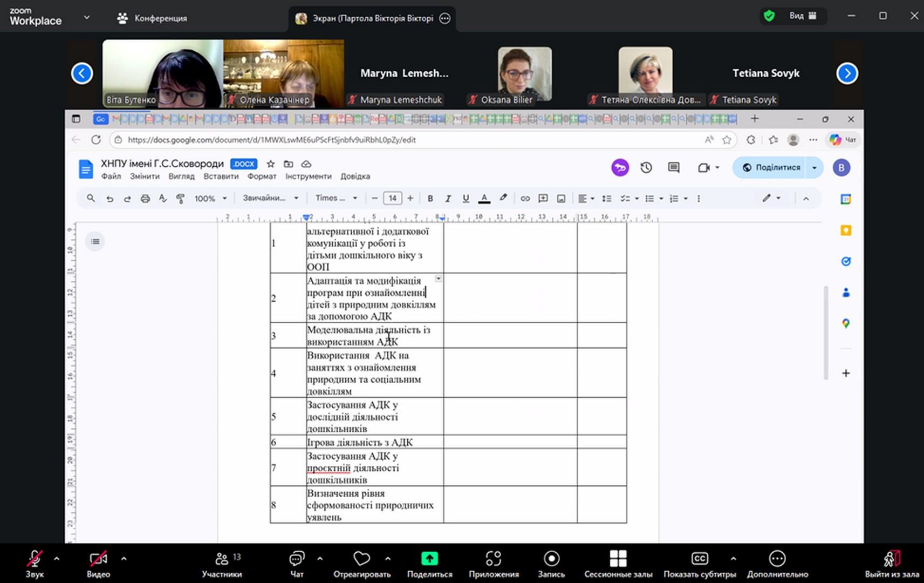Image resolution: width=924 pixels, height=583 pixels.
Task: Expand the 100% zoom level dropdown
Action: [210, 199]
